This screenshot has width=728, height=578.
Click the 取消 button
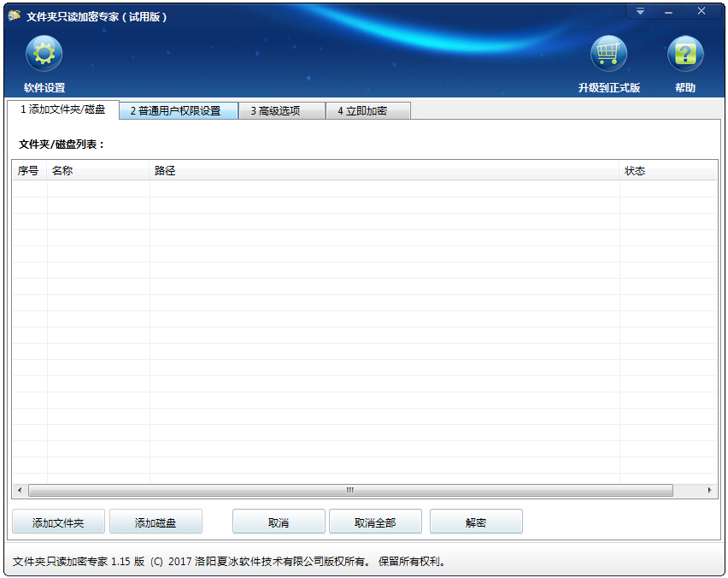[x=279, y=522]
